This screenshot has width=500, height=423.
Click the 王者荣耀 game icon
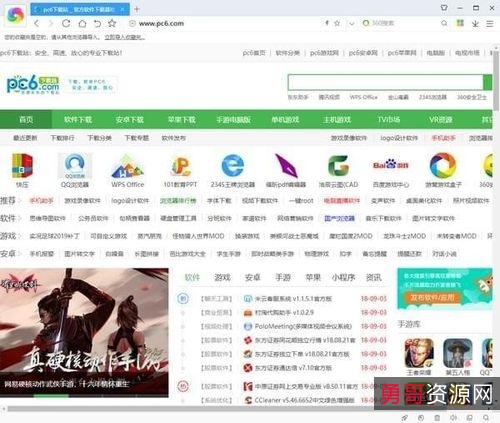point(419,354)
